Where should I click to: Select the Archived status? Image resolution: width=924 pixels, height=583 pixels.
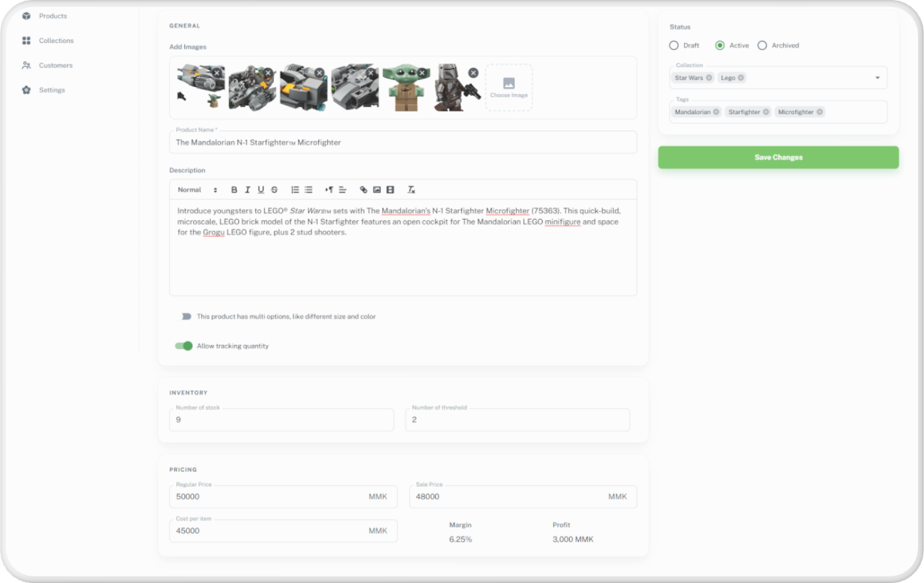[762, 45]
